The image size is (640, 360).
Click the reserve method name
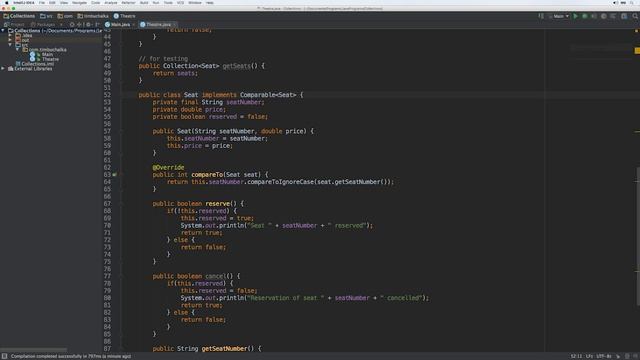click(x=218, y=204)
